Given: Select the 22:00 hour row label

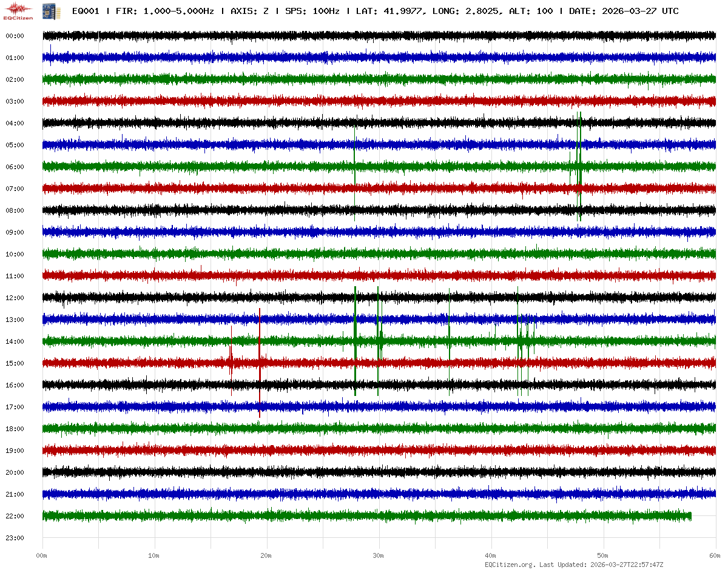Looking at the screenshot, I should tap(15, 516).
